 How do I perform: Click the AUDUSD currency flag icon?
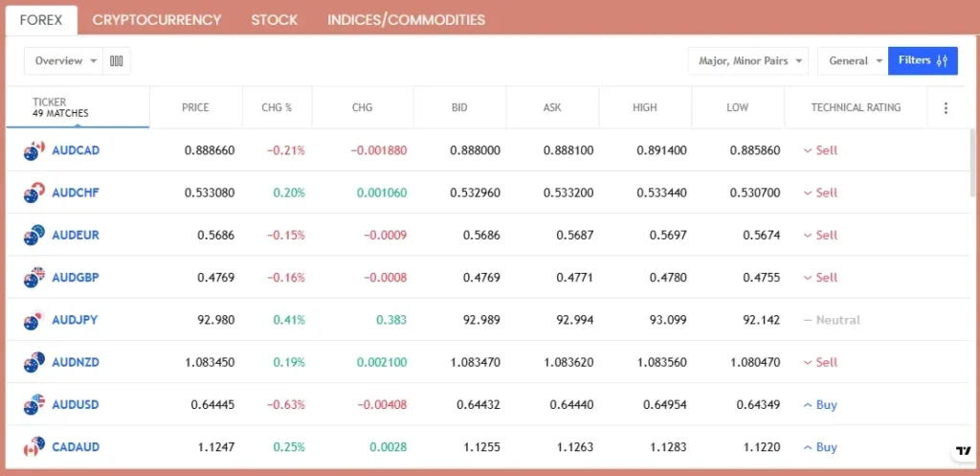click(x=34, y=404)
